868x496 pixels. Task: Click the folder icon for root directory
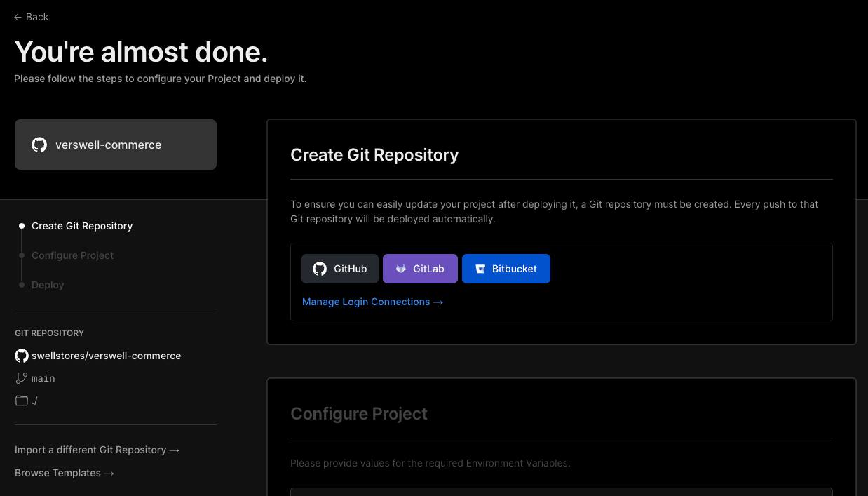(x=22, y=401)
